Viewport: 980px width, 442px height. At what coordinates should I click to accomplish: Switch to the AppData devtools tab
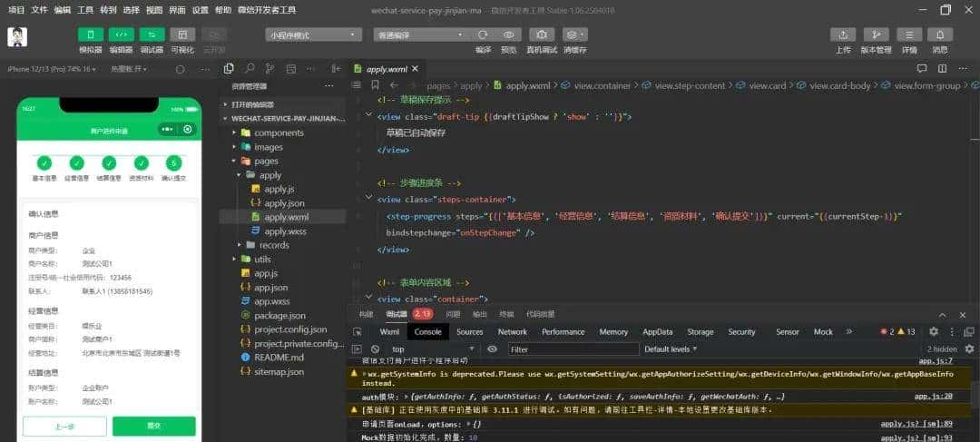(658, 332)
